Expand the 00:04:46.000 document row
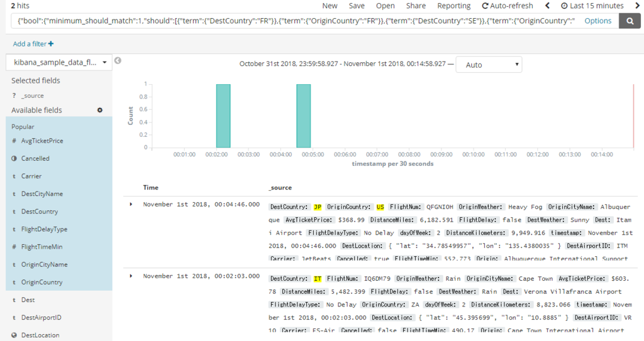This screenshot has width=644, height=341. tap(131, 204)
